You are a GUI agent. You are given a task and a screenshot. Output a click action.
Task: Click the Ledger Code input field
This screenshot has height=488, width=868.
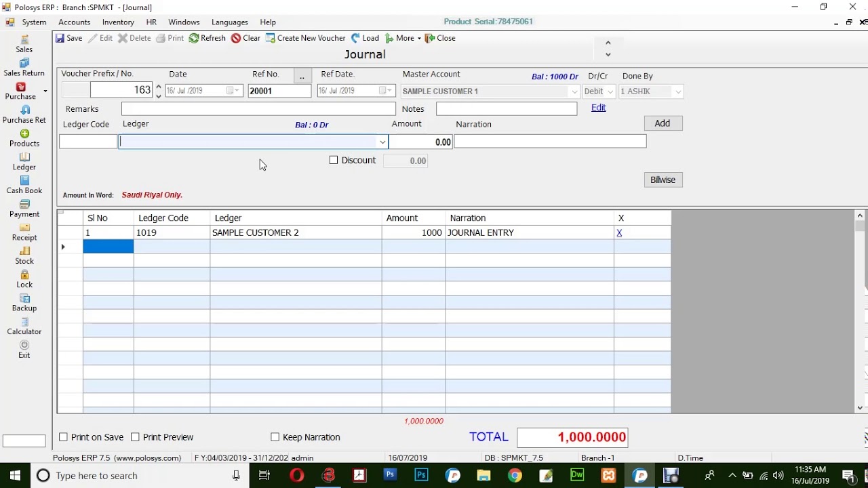[x=88, y=142]
